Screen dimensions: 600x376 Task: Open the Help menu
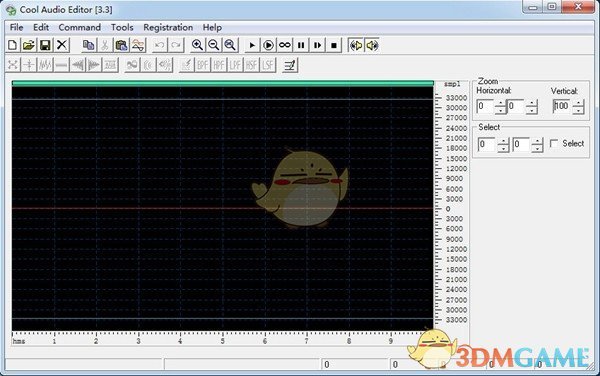tap(212, 28)
